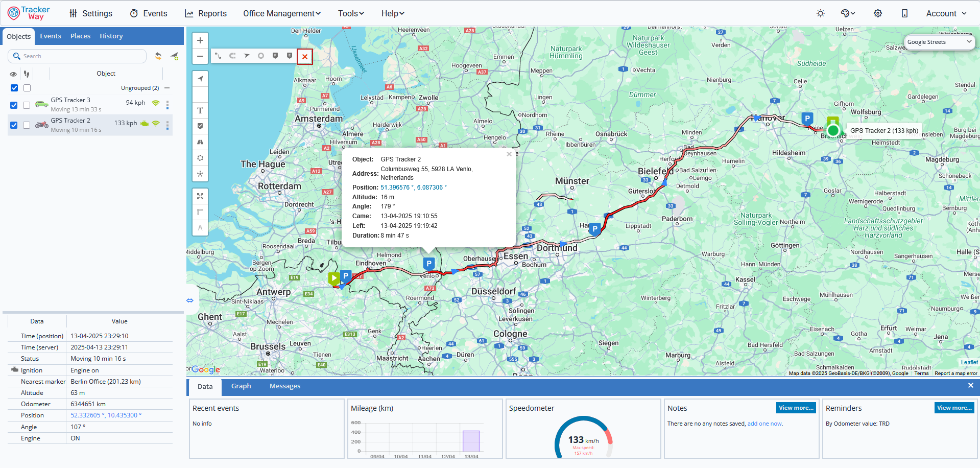The image size is (980, 468).
Task: Open the 52.332605 position link in data table
Action: click(x=106, y=415)
